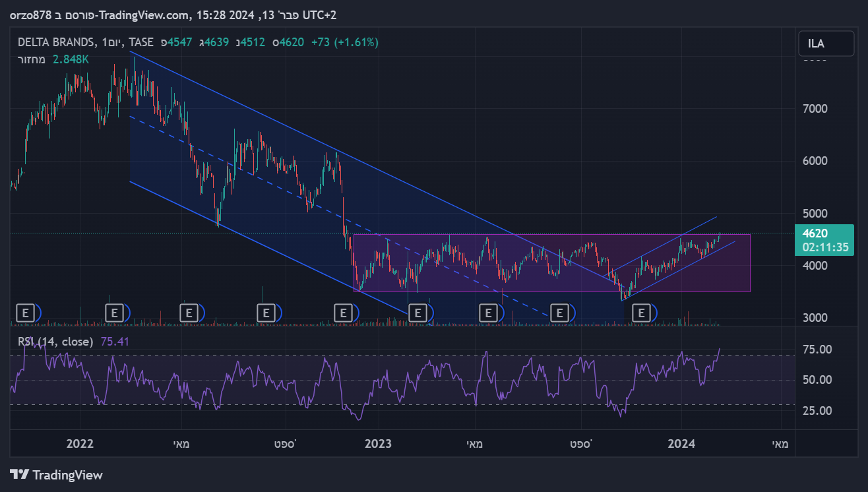Screen dimensions: 868x492
Task: Click the TradingView logo at the bottom
Action: tap(57, 474)
